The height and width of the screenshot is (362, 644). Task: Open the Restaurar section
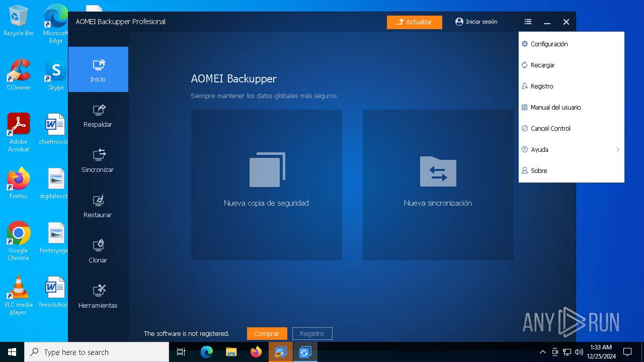click(98, 205)
